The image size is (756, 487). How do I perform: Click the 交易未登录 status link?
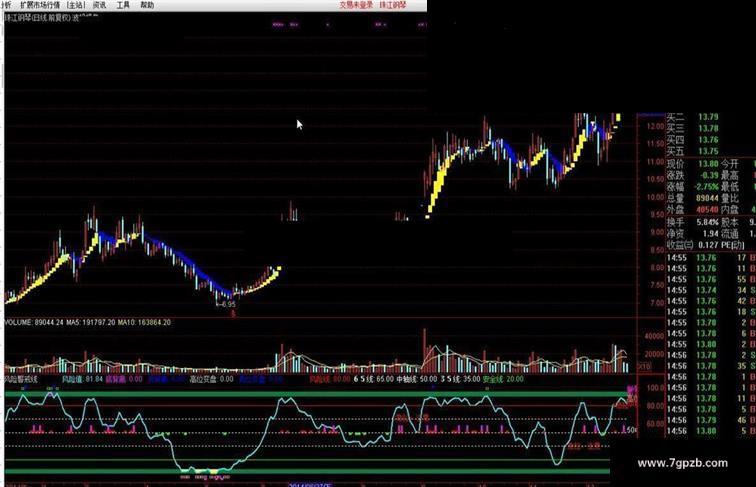[x=356, y=5]
